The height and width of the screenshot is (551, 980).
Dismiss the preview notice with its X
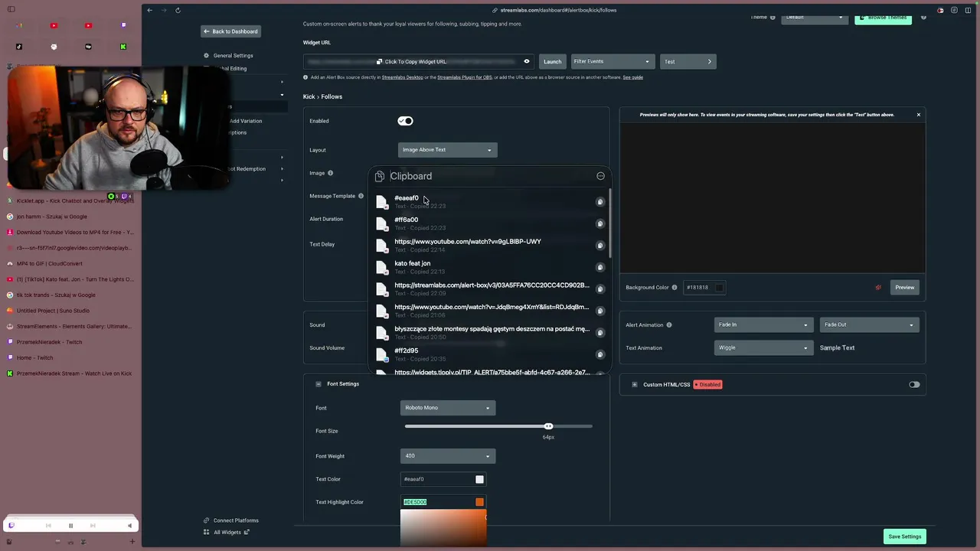coord(919,115)
